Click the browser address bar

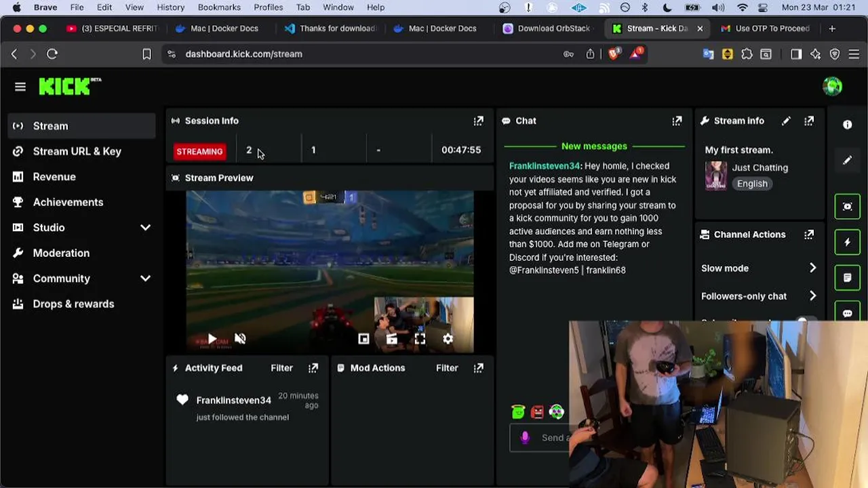pos(366,54)
